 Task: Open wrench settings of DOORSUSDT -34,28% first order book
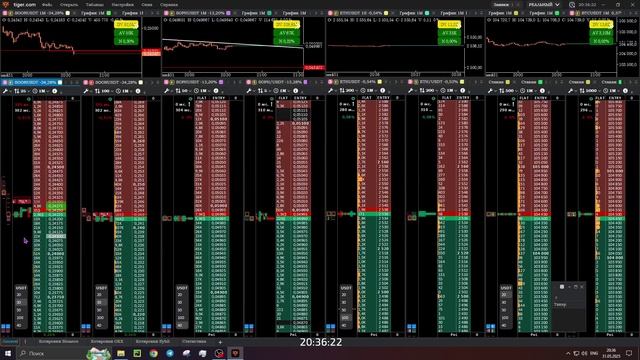tap(5, 91)
